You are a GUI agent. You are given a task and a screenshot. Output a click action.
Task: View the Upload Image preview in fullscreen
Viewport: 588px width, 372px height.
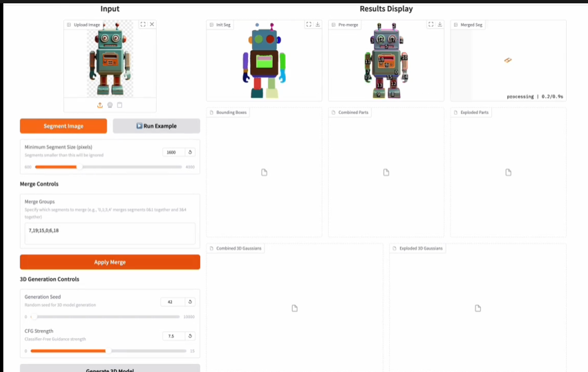pos(143,24)
